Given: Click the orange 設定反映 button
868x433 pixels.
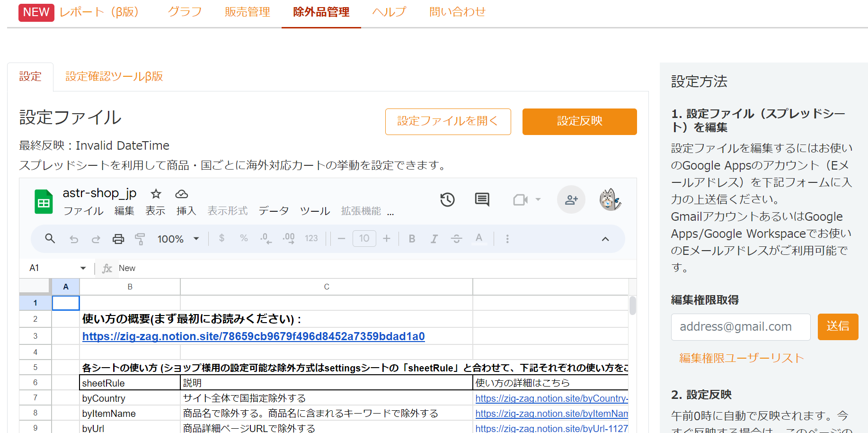Looking at the screenshot, I should click(x=580, y=122).
